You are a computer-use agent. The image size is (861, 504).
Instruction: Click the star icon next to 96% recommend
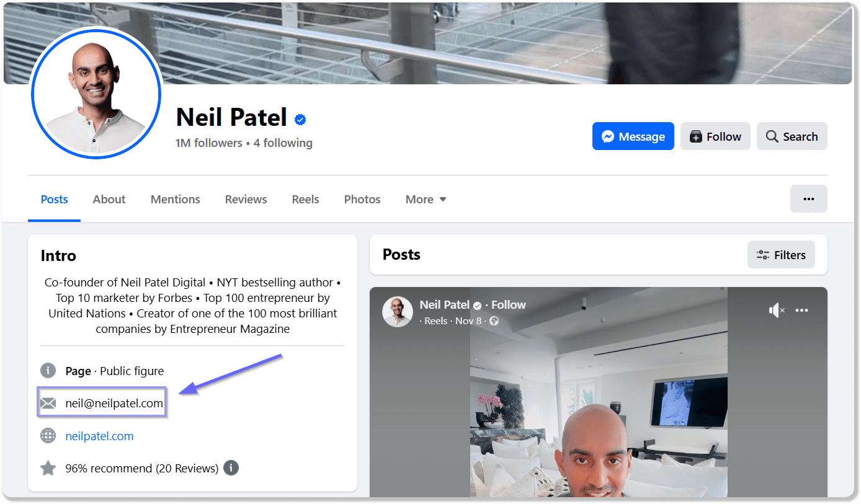click(x=48, y=468)
